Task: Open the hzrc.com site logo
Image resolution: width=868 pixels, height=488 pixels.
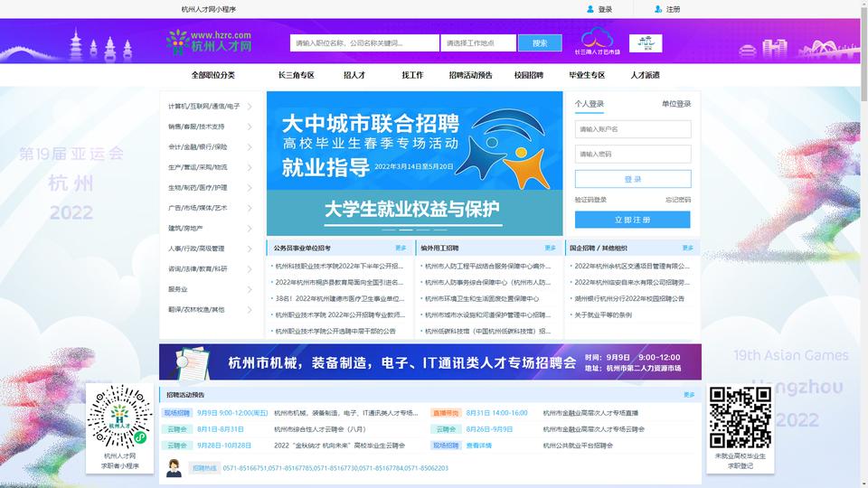Action: point(209,42)
